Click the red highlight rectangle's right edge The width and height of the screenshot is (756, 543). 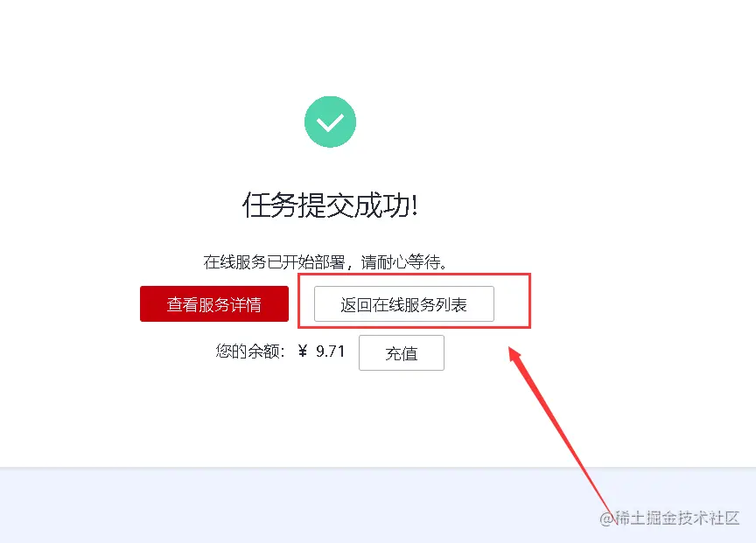tap(530, 301)
